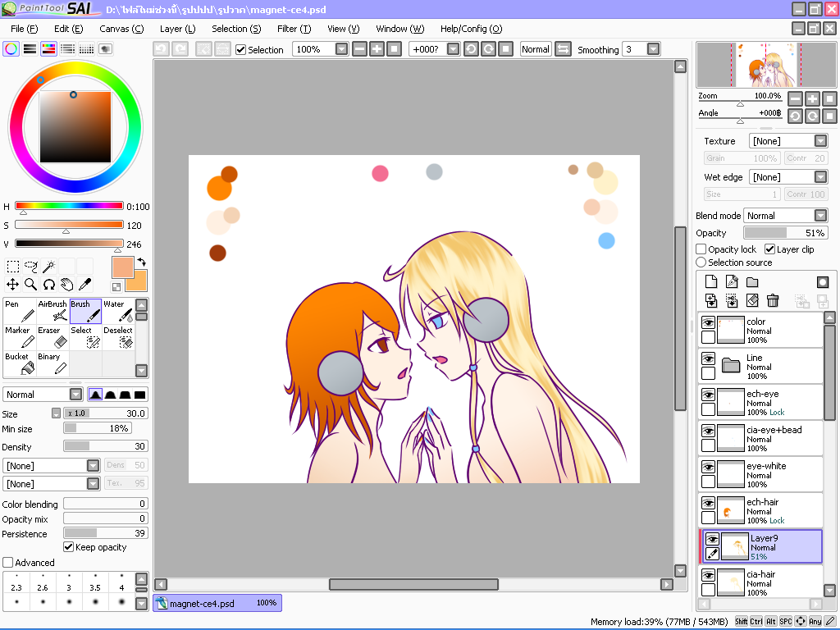Show the color wheel panel
The width and height of the screenshot is (840, 630).
click(11, 48)
